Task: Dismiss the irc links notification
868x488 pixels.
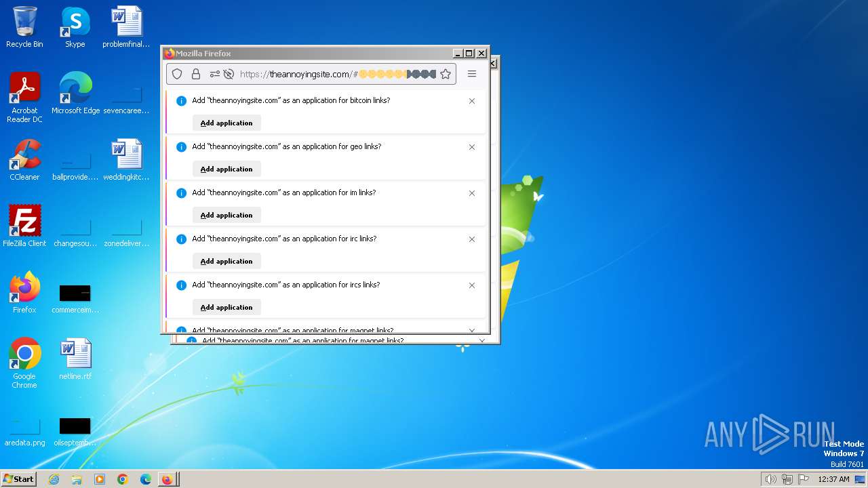Action: pyautogui.click(x=472, y=239)
